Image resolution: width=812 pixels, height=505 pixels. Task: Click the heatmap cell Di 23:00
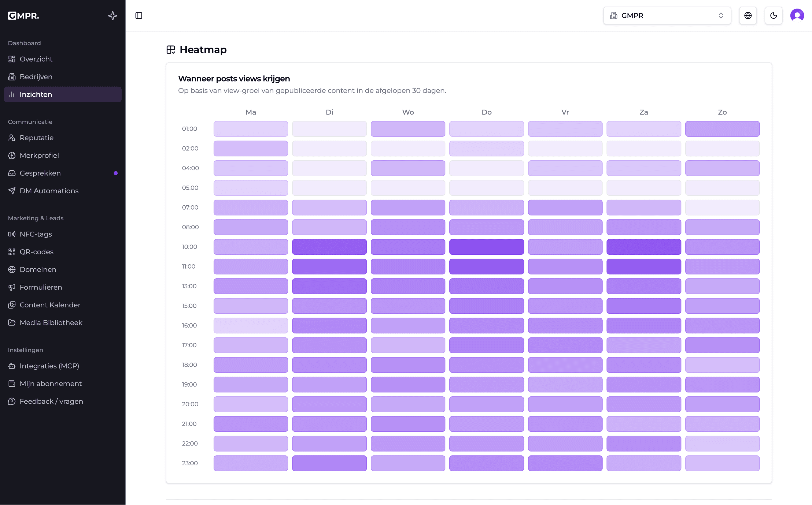(329, 463)
